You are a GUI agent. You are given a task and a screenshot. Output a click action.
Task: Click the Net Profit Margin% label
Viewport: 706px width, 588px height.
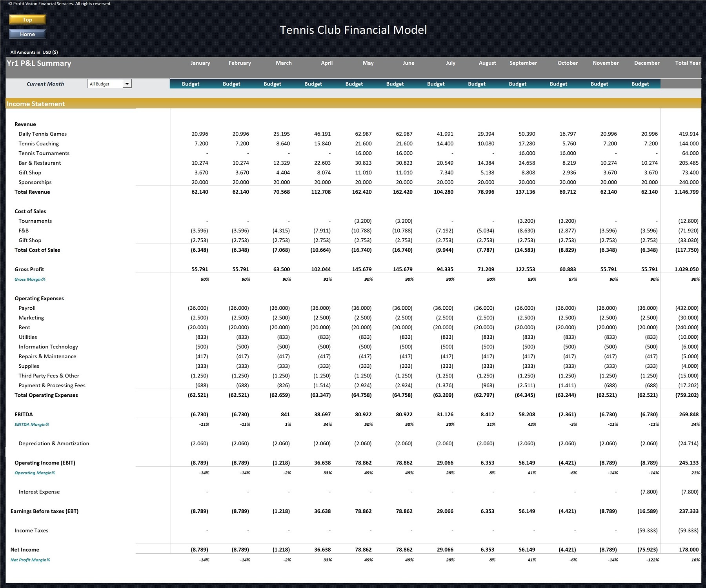30,560
